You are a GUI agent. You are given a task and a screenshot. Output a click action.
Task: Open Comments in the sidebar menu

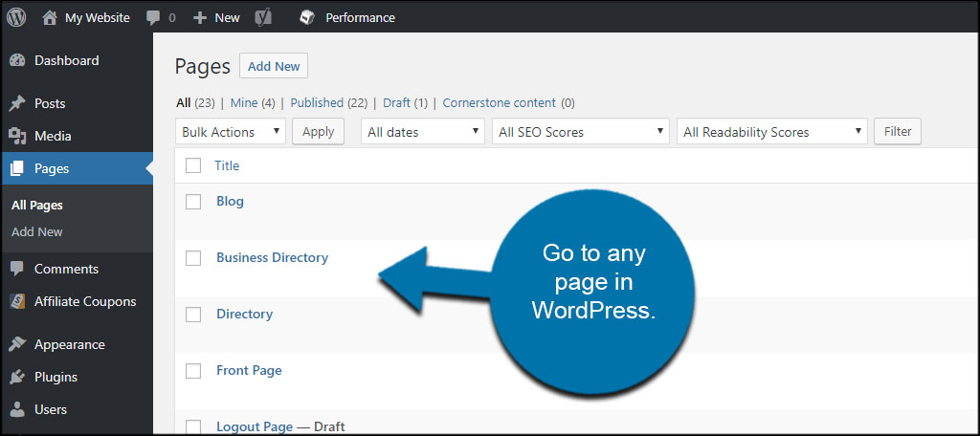66,270
